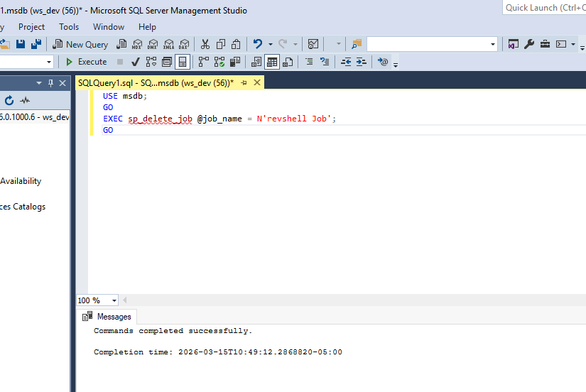This screenshot has height=392, width=586.
Task: Toggle auto-hide pin on Object Explorer
Action: point(51,83)
